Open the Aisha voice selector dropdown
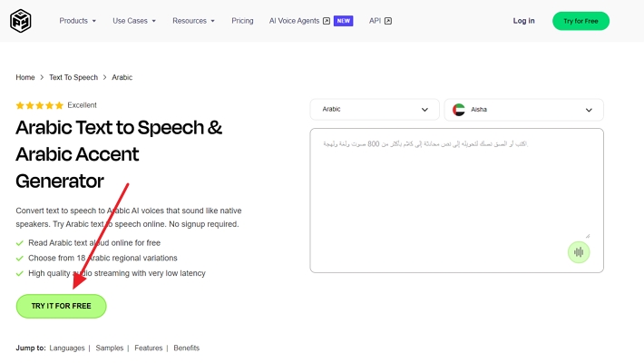Screen dimensions: 644x363 click(523, 110)
